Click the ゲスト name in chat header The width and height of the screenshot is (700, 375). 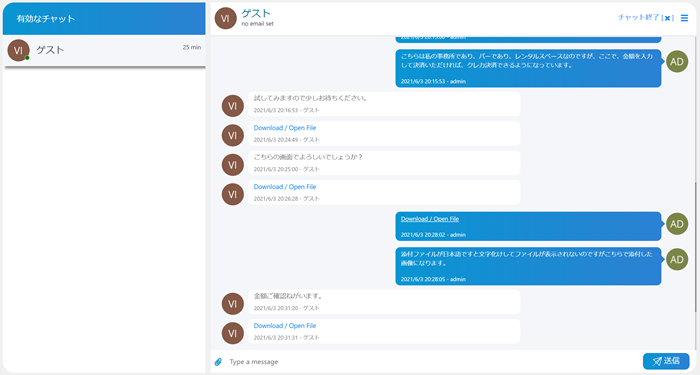[x=256, y=13]
